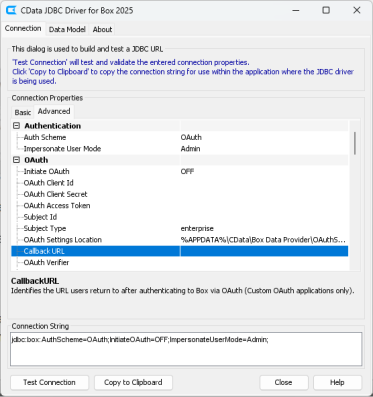Maximize the CData JDBC Driver window
Screen dimensions: 373x397
click(x=326, y=10)
